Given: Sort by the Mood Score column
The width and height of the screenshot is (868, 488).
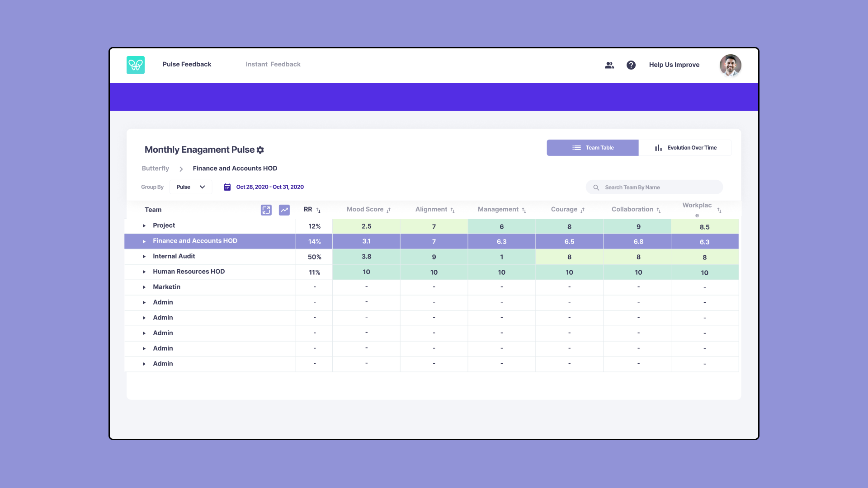Looking at the screenshot, I should [388, 211].
